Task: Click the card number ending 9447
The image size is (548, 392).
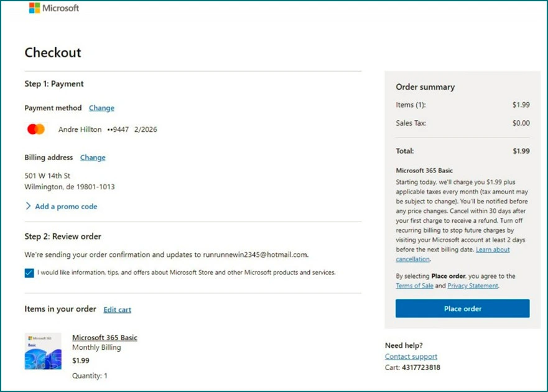Action: click(x=118, y=129)
